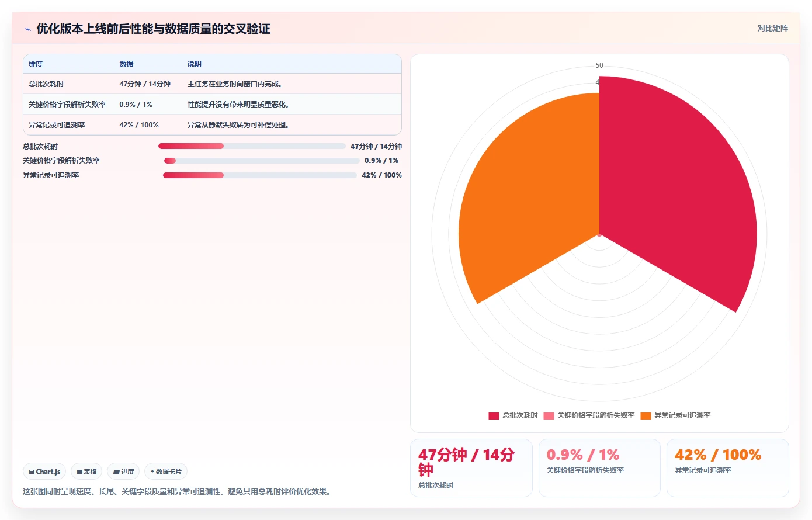Select the table cell 47分钟 / 14分钟

pos(145,84)
